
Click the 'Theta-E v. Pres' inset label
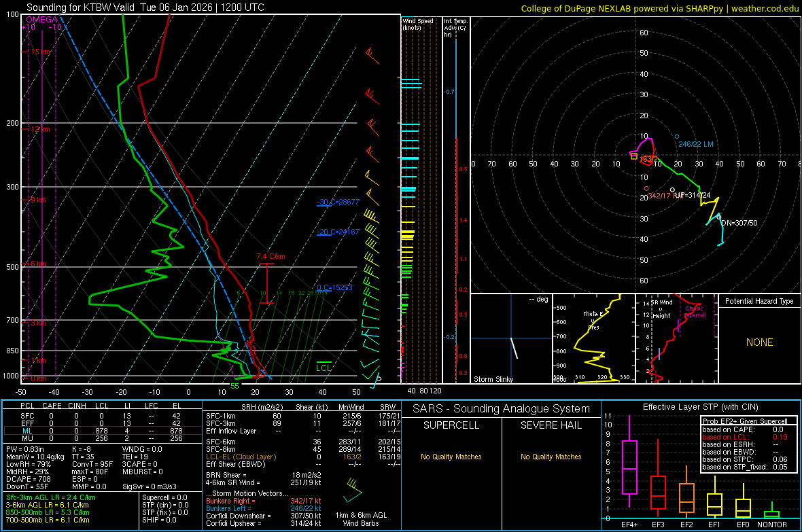(594, 320)
